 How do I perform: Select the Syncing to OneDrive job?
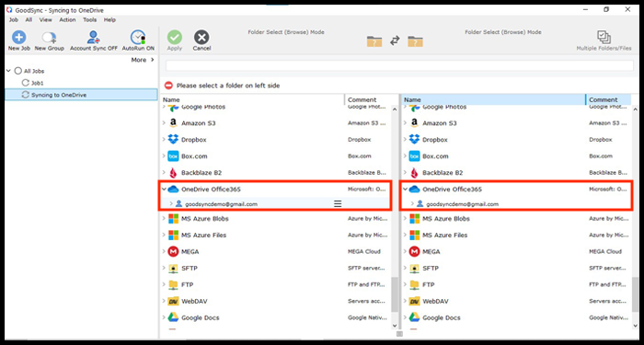[x=81, y=95]
